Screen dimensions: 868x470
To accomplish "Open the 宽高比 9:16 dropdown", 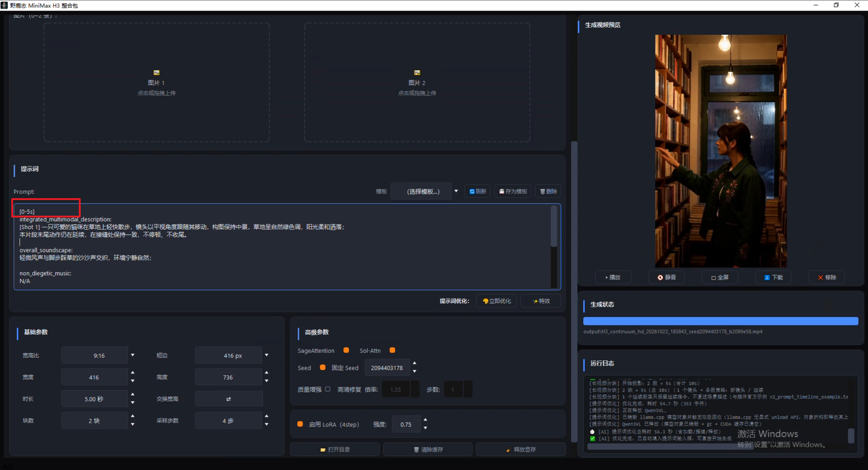I will (99, 355).
